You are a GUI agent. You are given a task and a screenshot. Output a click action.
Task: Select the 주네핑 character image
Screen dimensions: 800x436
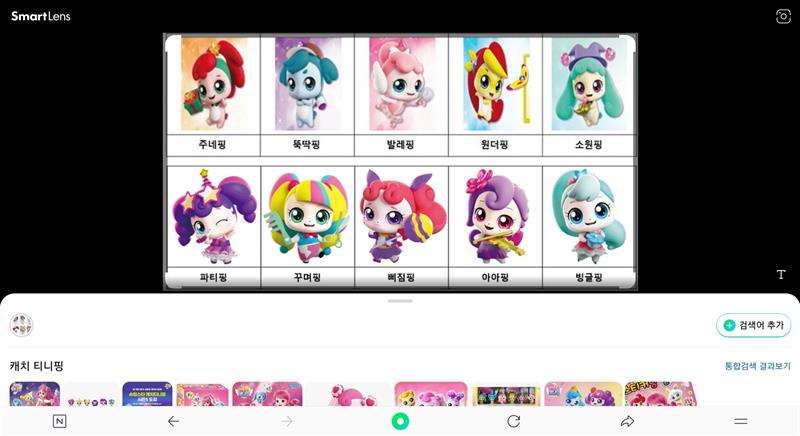click(x=213, y=84)
